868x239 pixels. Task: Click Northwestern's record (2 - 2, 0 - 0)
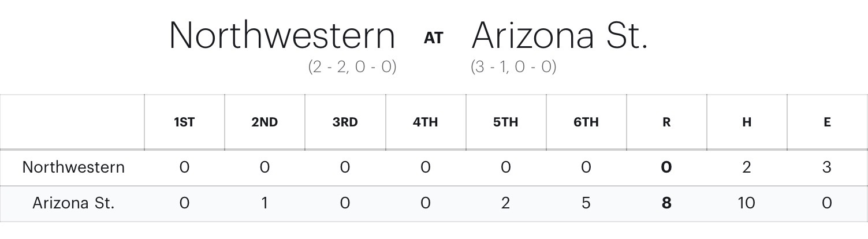tap(352, 67)
